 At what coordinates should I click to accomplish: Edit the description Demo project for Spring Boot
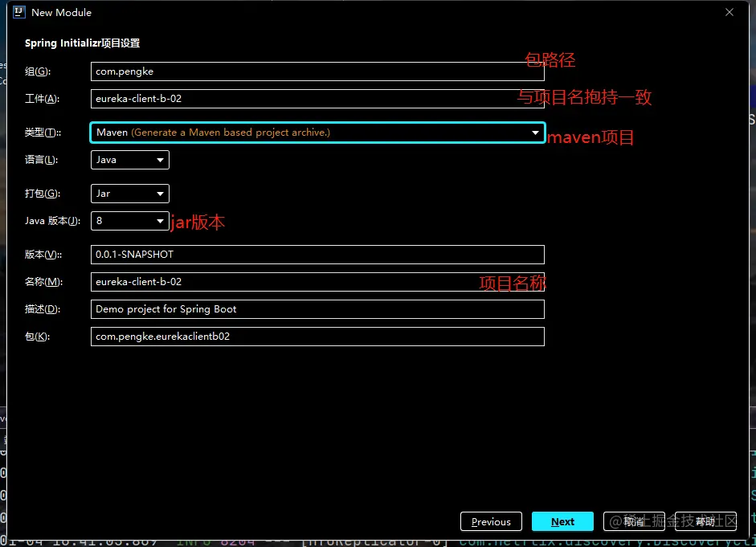tap(317, 309)
